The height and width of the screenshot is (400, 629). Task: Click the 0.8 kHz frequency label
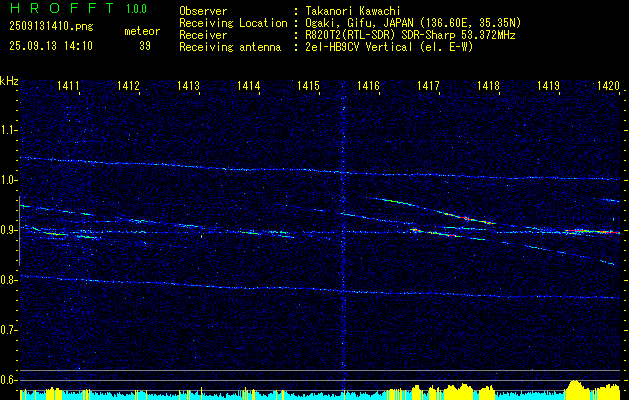click(x=8, y=280)
